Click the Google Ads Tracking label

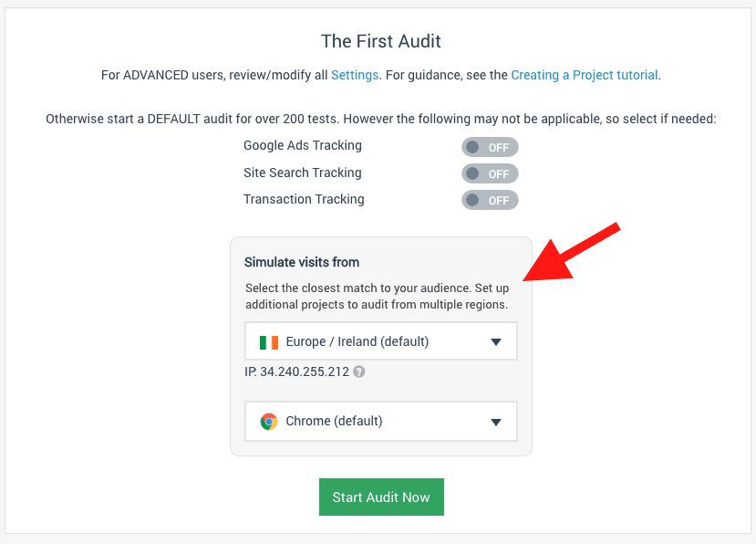pyautogui.click(x=302, y=145)
